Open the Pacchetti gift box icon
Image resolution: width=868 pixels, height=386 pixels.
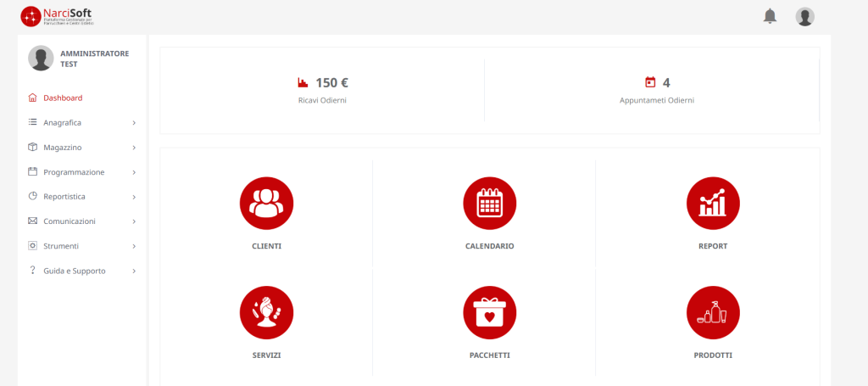(x=490, y=312)
